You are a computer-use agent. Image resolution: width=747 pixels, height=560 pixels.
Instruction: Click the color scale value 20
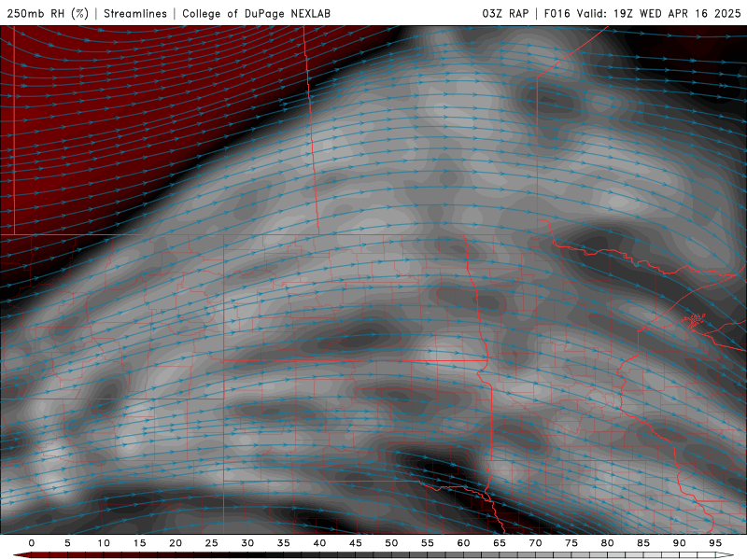(x=176, y=543)
